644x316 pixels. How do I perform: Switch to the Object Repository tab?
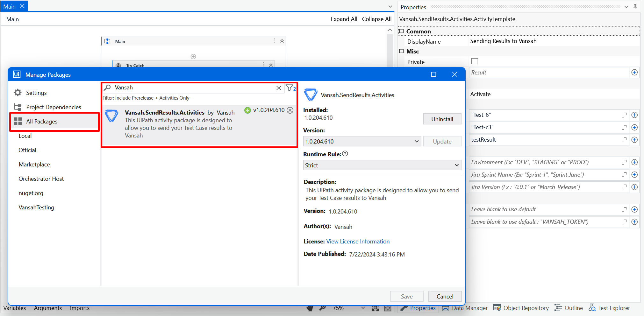521,308
